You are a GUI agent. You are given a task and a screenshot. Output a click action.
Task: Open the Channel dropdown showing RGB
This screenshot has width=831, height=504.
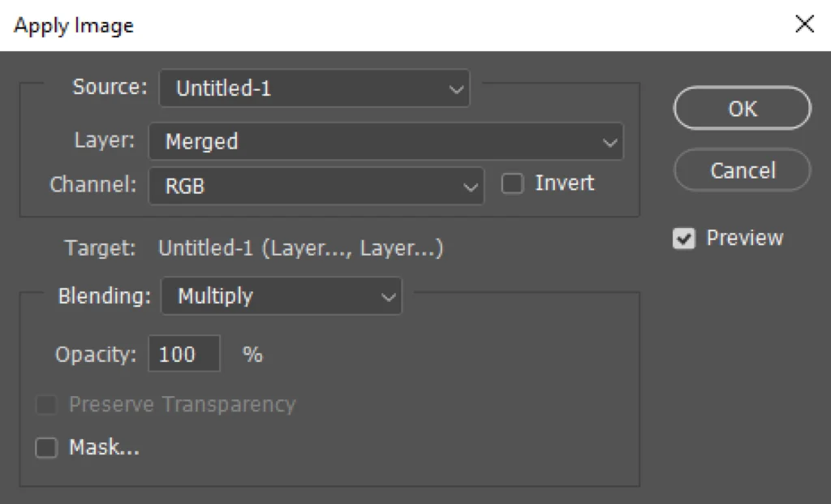(316, 186)
